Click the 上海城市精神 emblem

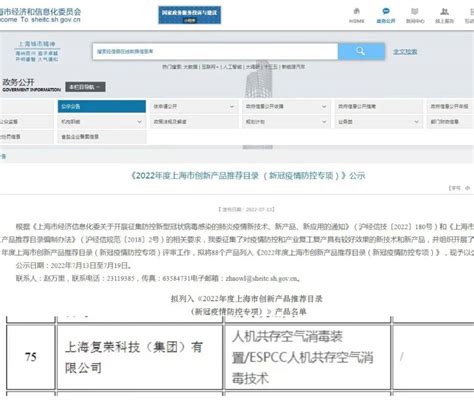(x=37, y=51)
